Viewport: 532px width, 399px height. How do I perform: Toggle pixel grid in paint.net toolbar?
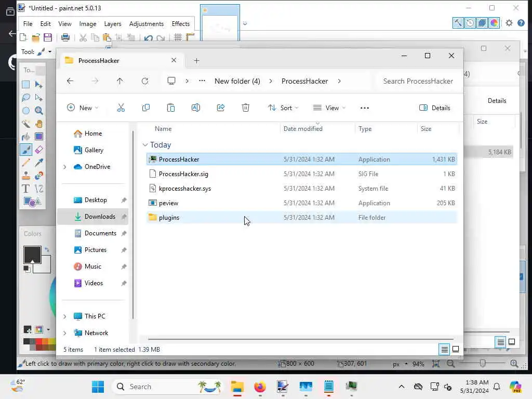[178, 37]
